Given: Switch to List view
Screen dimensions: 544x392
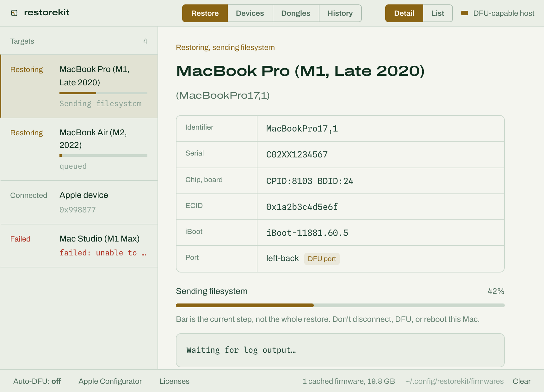Looking at the screenshot, I should coord(438,13).
